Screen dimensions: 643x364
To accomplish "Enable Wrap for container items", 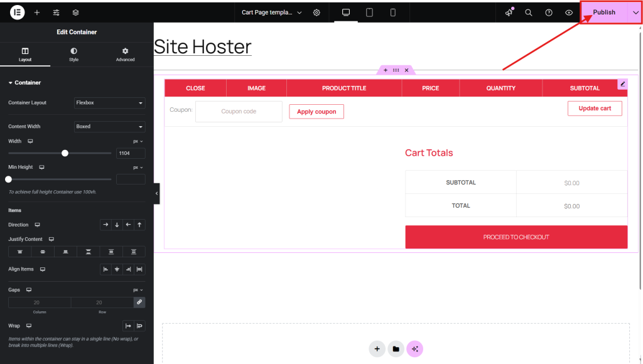I will tap(139, 326).
